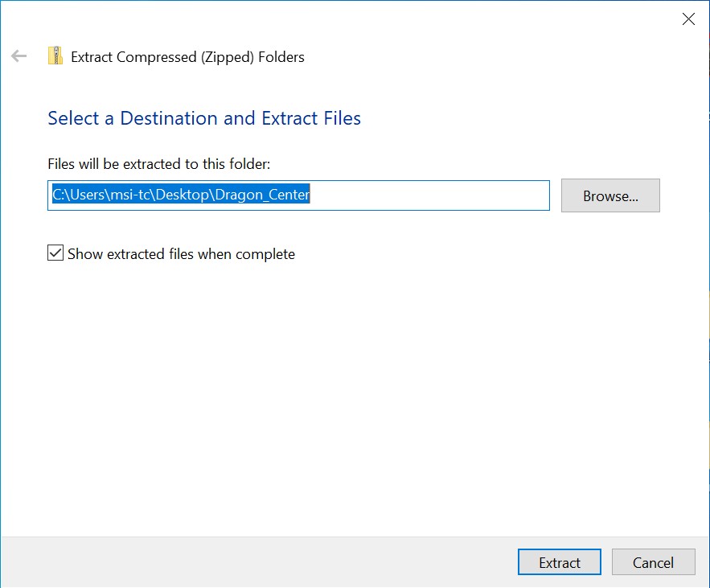
Task: Go back using the left arrow
Action: click(x=19, y=56)
